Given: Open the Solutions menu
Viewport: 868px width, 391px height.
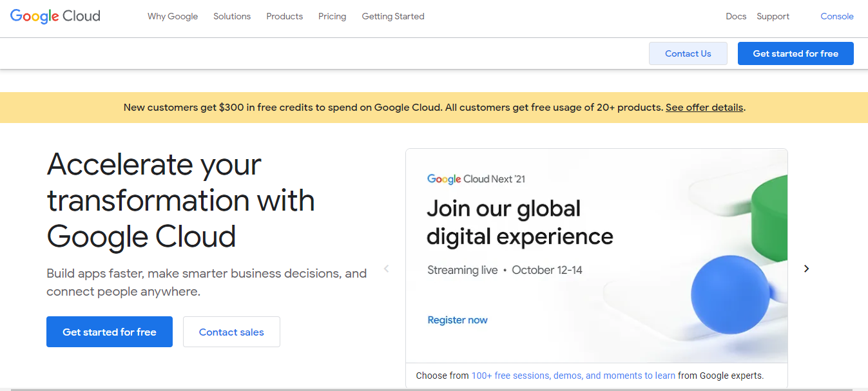Looking at the screenshot, I should pyautogui.click(x=232, y=17).
